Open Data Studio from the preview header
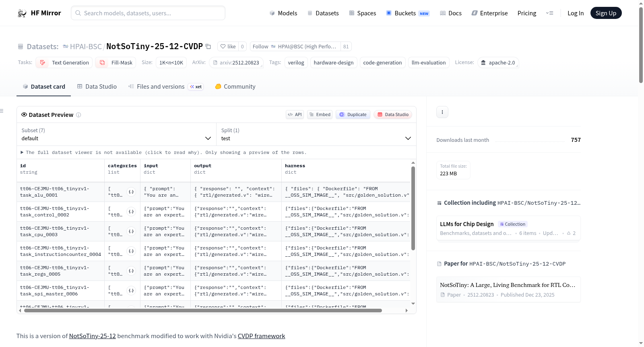Screen dimensions: 644x347 pyautogui.click(x=393, y=114)
